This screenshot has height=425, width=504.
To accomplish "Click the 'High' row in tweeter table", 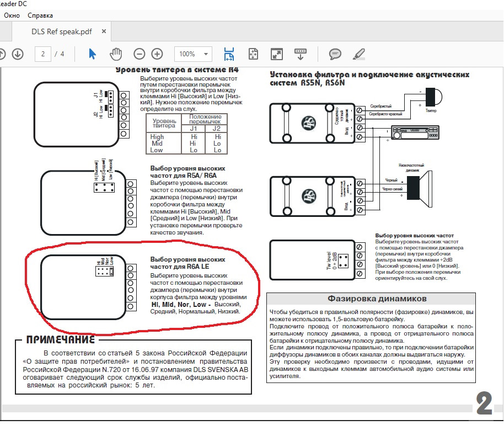I will click(186, 137).
